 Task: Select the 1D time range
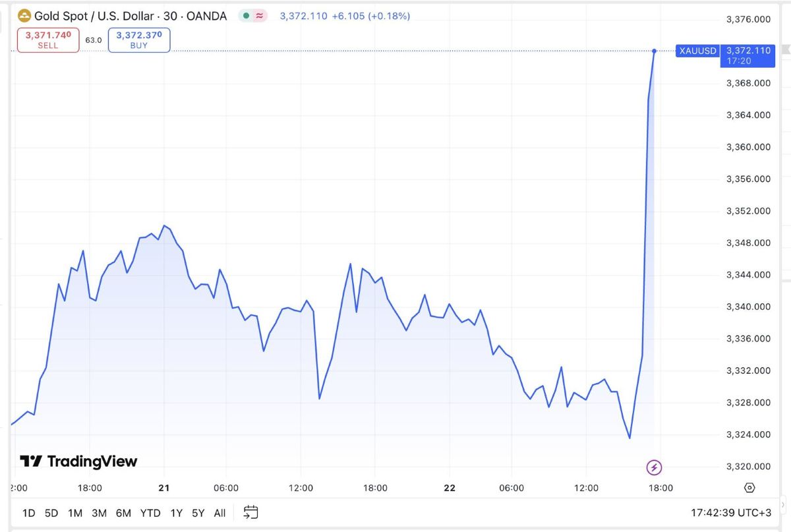coord(29,513)
